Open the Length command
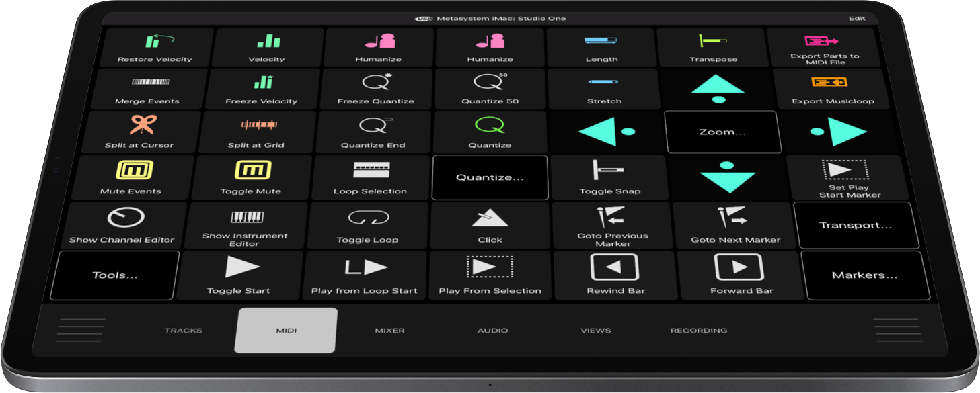980x393 pixels. pyautogui.click(x=601, y=47)
